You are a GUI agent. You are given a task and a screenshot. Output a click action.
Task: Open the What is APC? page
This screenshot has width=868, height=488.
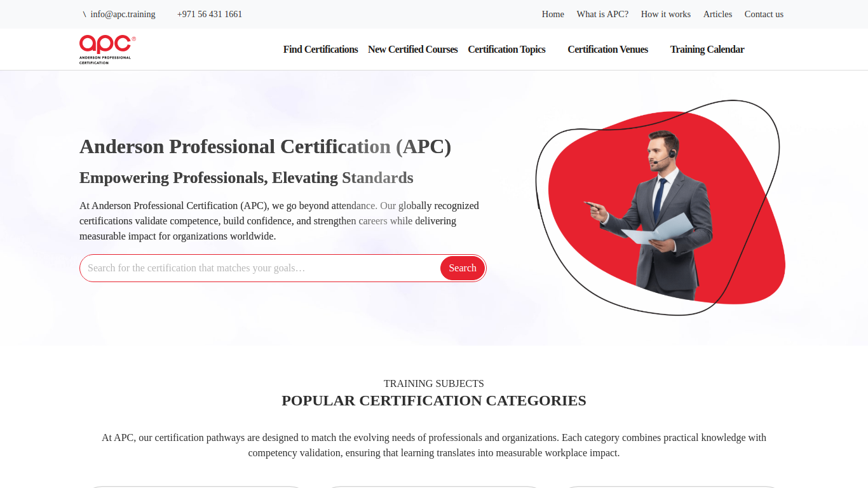pyautogui.click(x=602, y=14)
